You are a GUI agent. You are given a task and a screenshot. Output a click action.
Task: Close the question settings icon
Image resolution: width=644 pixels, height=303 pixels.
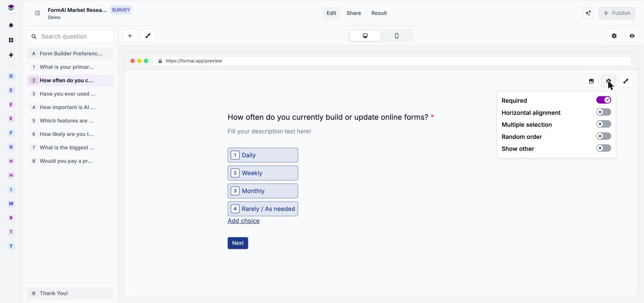(x=609, y=81)
